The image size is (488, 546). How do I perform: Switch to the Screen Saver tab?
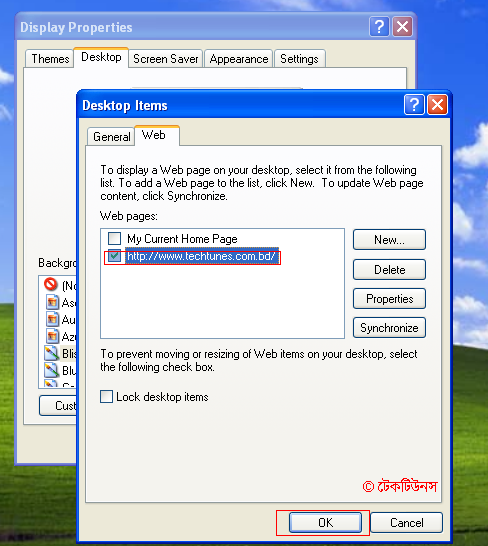pos(165,58)
